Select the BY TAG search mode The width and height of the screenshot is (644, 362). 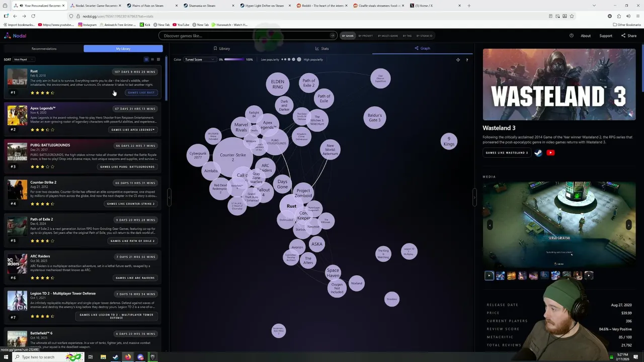[407, 36]
